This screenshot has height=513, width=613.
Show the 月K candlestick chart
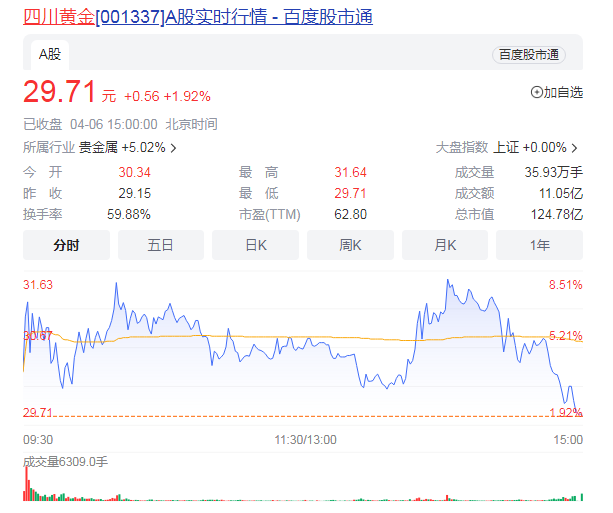click(445, 245)
